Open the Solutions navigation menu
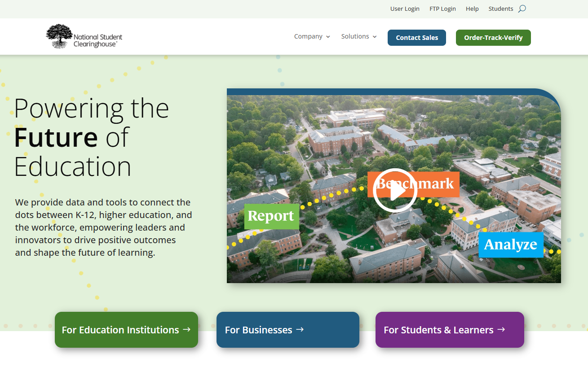Screen dimensions: 588x367 355,36
